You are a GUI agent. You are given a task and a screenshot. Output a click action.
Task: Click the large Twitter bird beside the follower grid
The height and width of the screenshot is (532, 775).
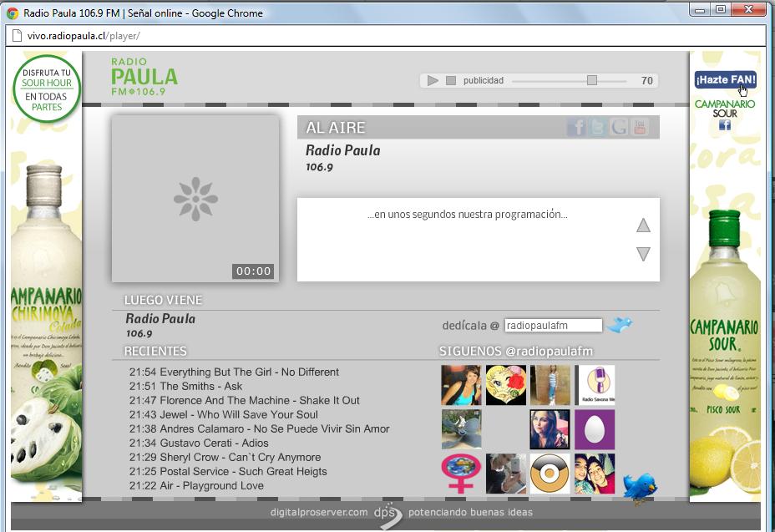[640, 489]
